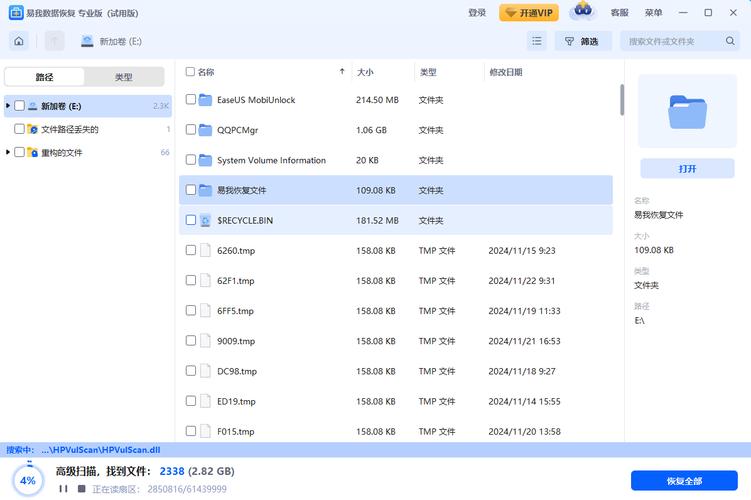Switch to the 类型 tab
Viewport: 751px width, 500px height.
pos(123,77)
